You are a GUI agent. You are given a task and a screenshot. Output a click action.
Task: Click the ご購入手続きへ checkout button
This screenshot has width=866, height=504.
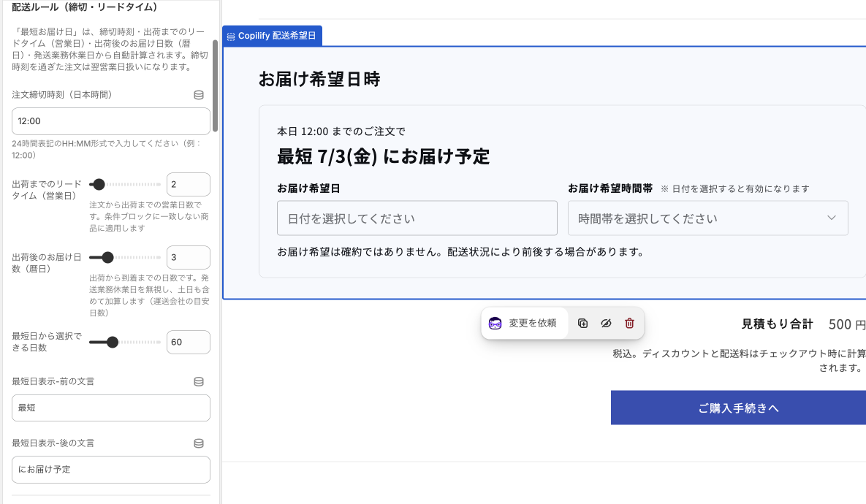738,408
